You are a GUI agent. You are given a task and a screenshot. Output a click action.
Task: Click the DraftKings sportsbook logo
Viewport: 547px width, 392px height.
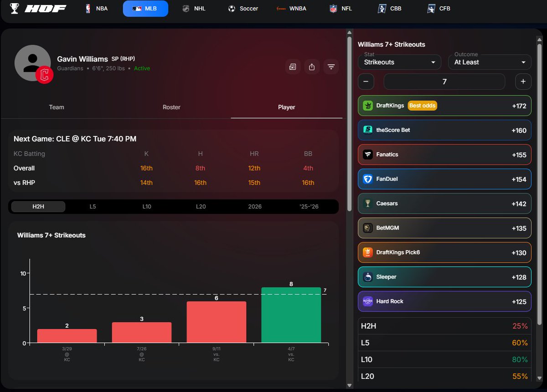tap(368, 106)
